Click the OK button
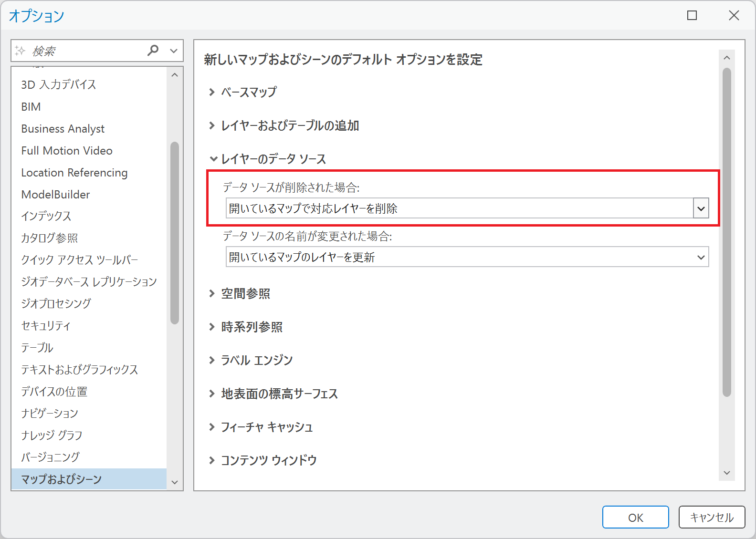756x539 pixels. click(x=635, y=518)
